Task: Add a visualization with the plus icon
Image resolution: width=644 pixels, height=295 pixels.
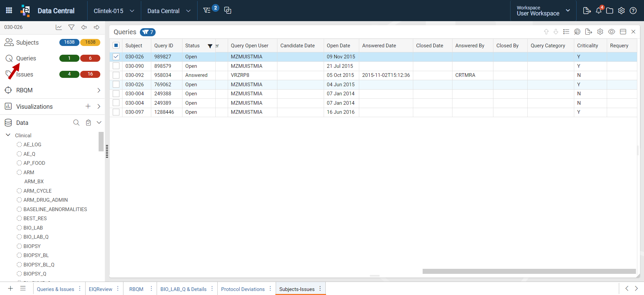Action: click(88, 106)
